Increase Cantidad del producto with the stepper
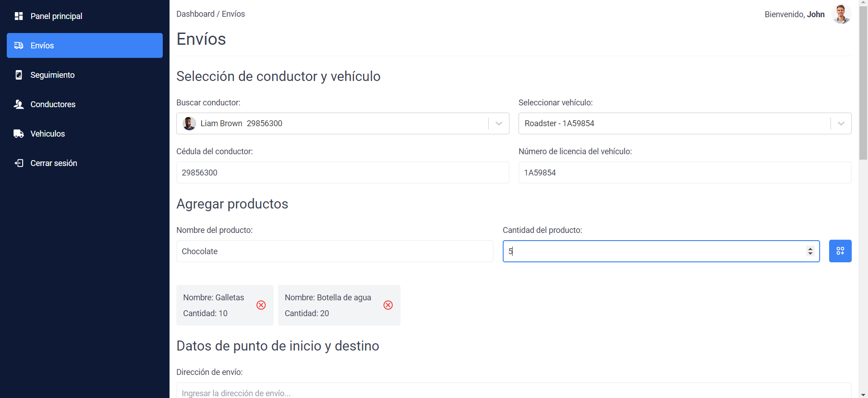 tap(810, 248)
